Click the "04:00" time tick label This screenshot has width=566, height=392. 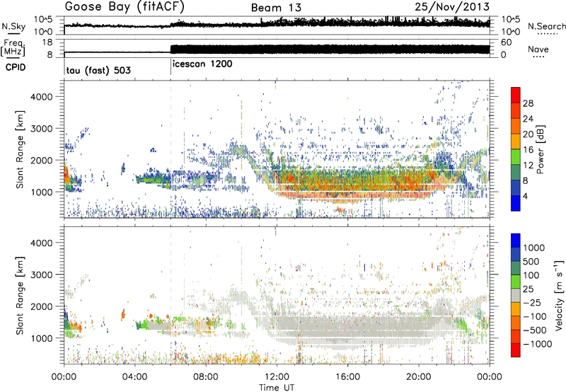click(134, 377)
